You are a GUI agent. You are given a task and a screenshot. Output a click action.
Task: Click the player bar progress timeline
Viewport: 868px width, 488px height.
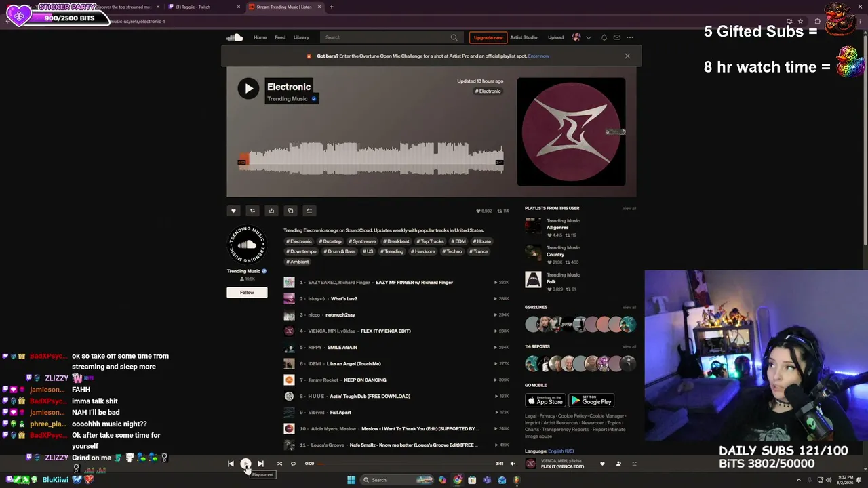pos(406,464)
